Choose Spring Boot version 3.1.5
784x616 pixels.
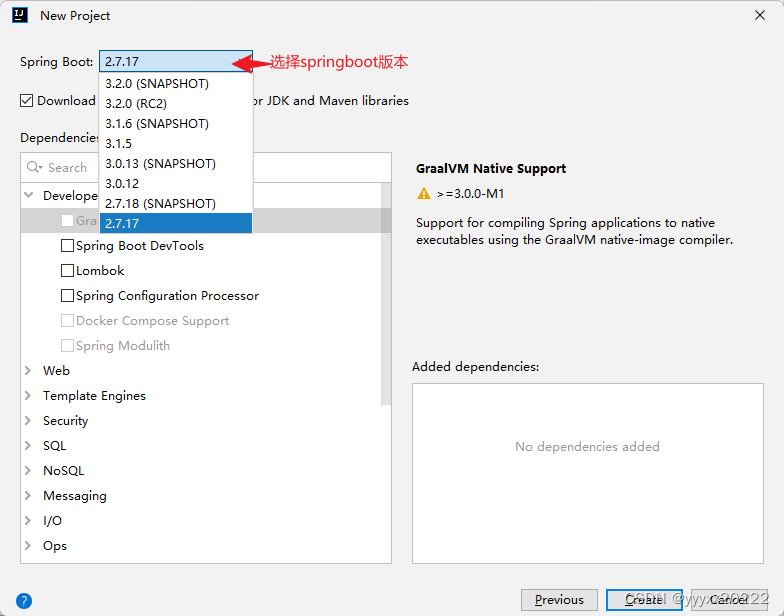tap(176, 144)
